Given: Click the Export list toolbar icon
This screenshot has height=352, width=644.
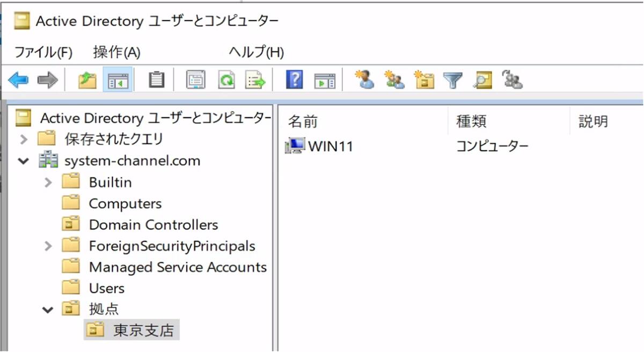Looking at the screenshot, I should point(255,81).
